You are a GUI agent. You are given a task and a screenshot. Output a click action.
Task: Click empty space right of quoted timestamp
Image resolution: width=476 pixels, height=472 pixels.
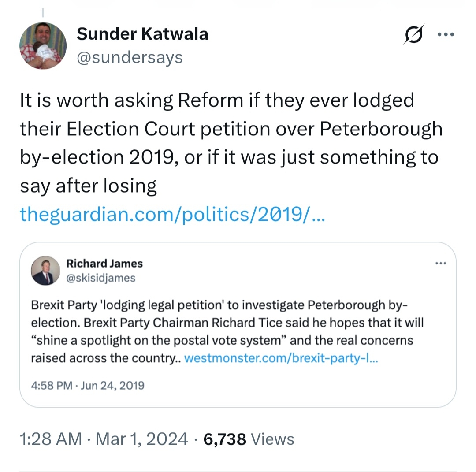pos(300,385)
